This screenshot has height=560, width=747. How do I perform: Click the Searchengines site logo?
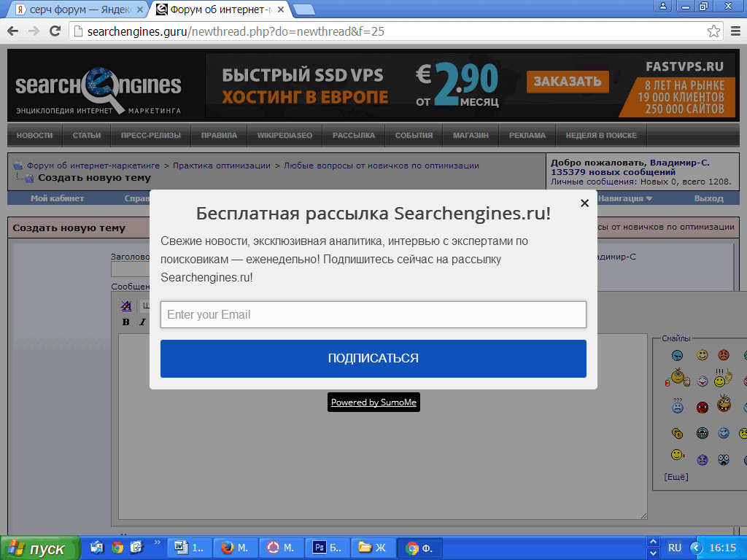pyautogui.click(x=98, y=90)
